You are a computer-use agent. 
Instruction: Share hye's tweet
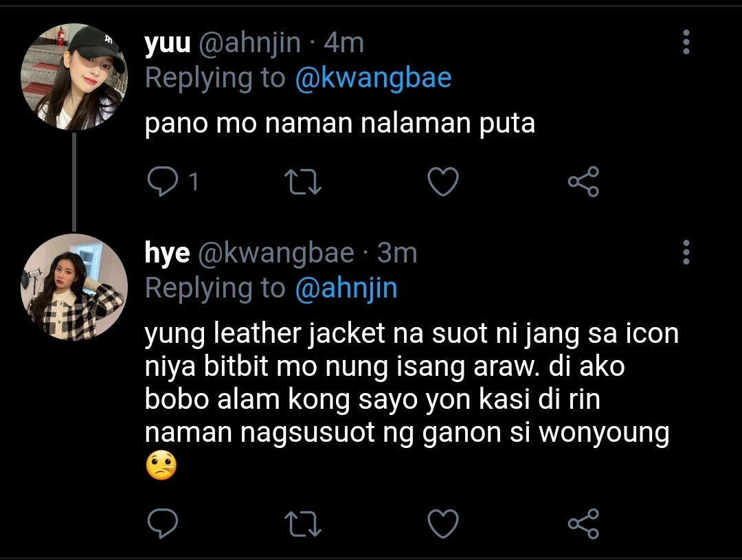point(584,524)
